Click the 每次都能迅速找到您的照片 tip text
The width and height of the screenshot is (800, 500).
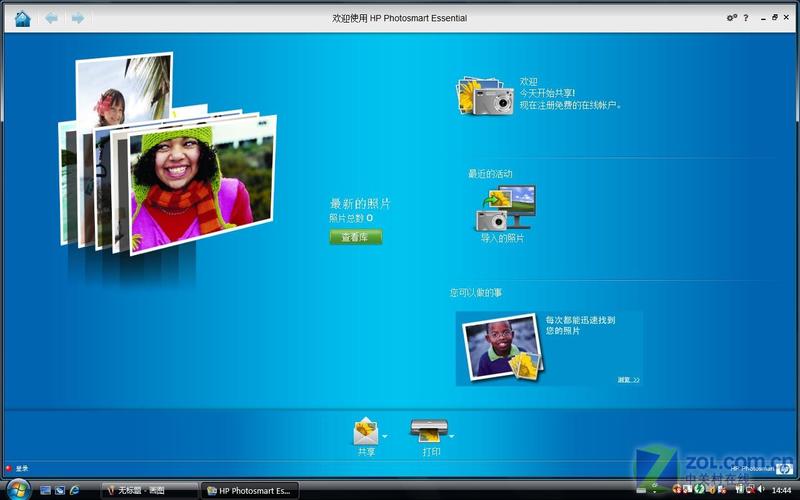point(581,325)
